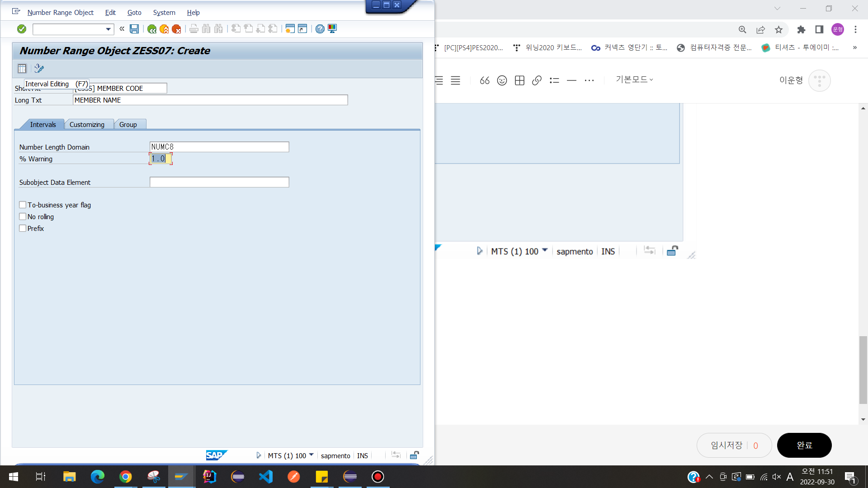
Task: Click the 완료 publish button
Action: 804,446
